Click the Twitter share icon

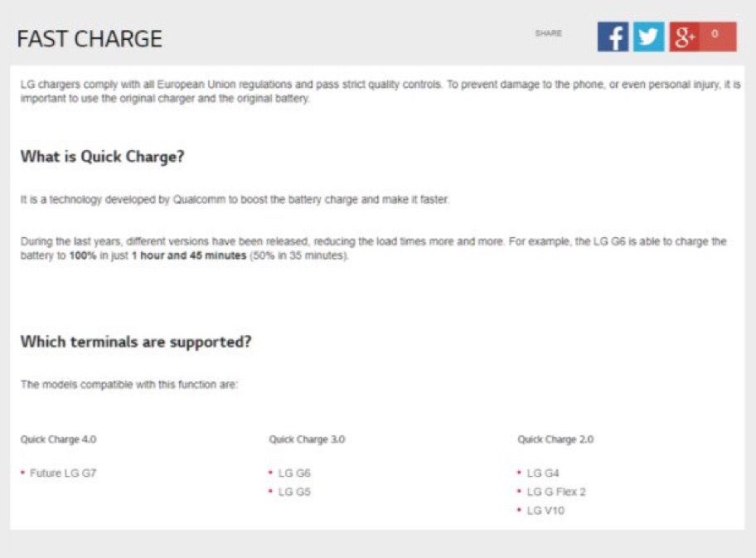pyautogui.click(x=649, y=37)
